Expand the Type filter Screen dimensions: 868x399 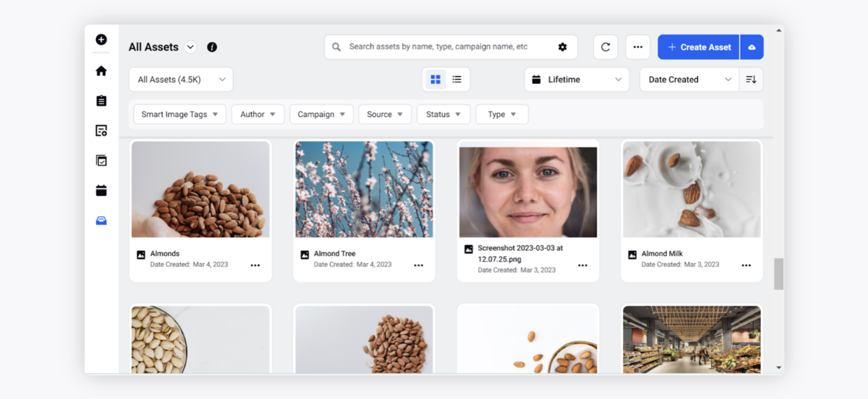coord(502,114)
